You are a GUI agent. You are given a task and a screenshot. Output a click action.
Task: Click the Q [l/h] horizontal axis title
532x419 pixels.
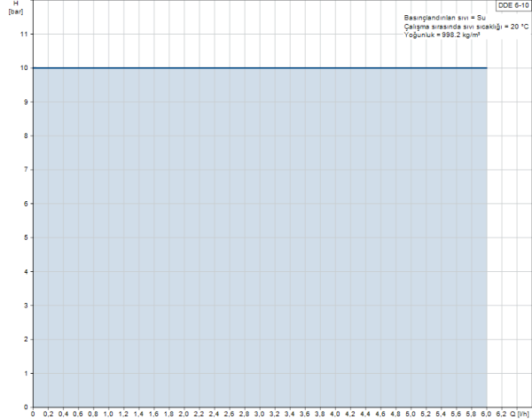pyautogui.click(x=518, y=413)
